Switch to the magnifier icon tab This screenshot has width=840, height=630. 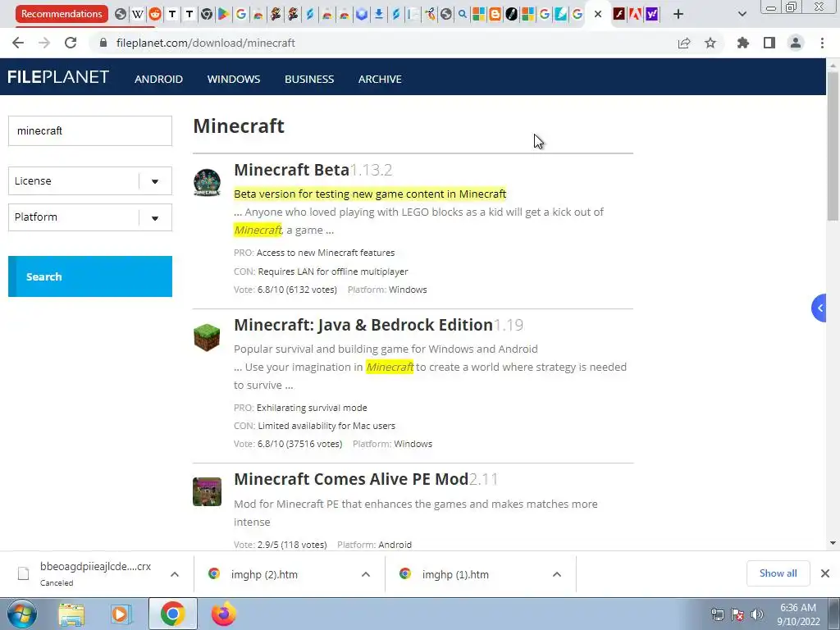[463, 14]
